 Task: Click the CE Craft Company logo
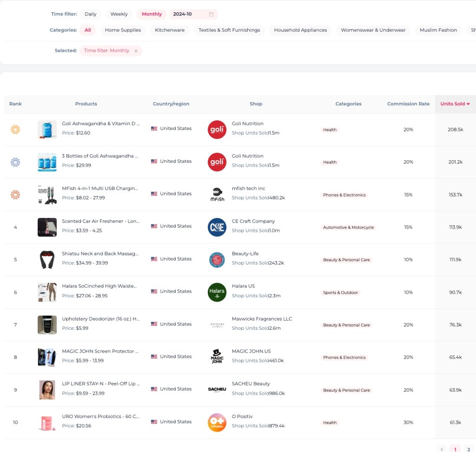(x=217, y=227)
